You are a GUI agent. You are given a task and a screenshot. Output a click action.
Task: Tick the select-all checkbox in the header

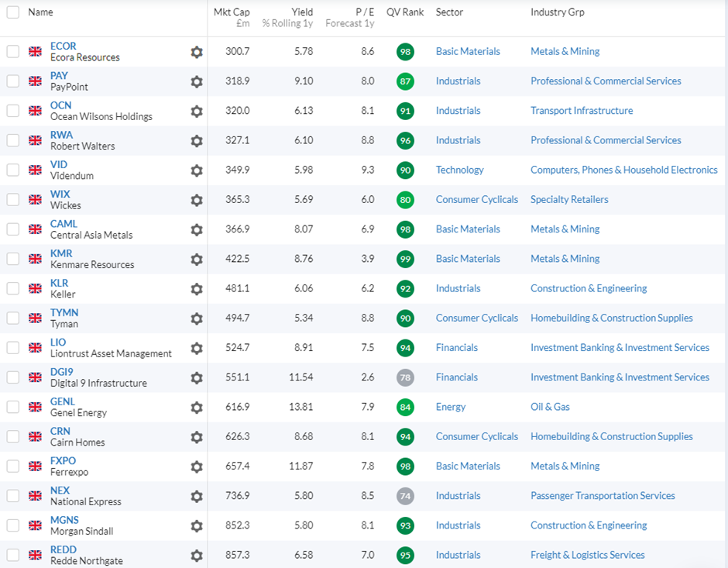click(x=13, y=12)
